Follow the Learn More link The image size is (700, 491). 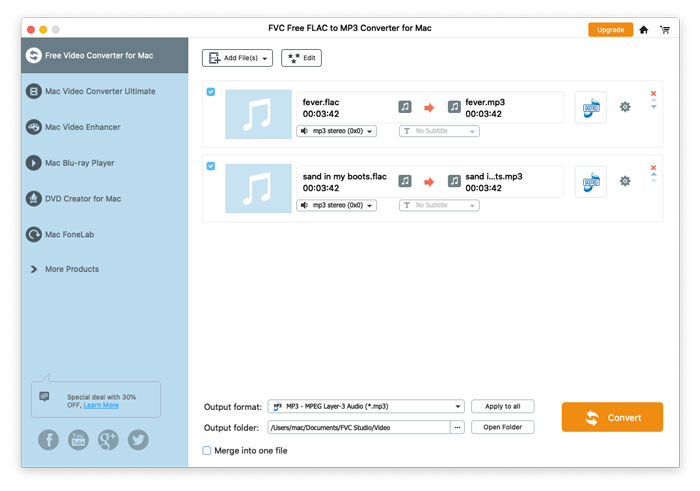click(101, 405)
